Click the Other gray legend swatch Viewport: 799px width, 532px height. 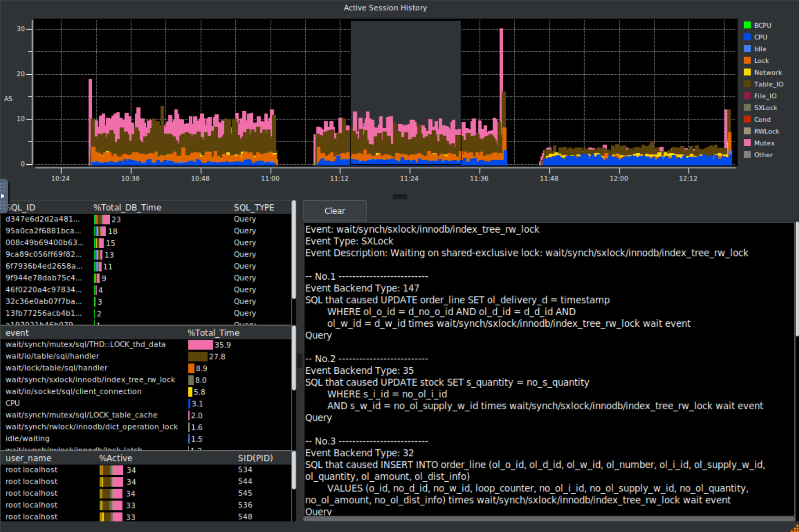pos(747,155)
